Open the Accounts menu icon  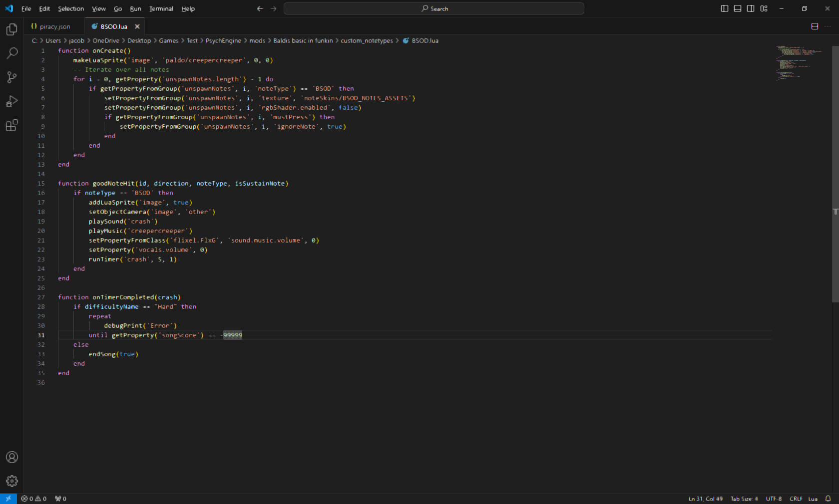tap(12, 457)
